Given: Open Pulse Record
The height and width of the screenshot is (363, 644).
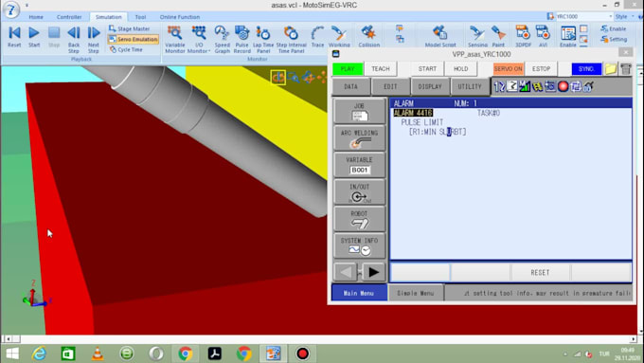Looking at the screenshot, I should [x=241, y=40].
